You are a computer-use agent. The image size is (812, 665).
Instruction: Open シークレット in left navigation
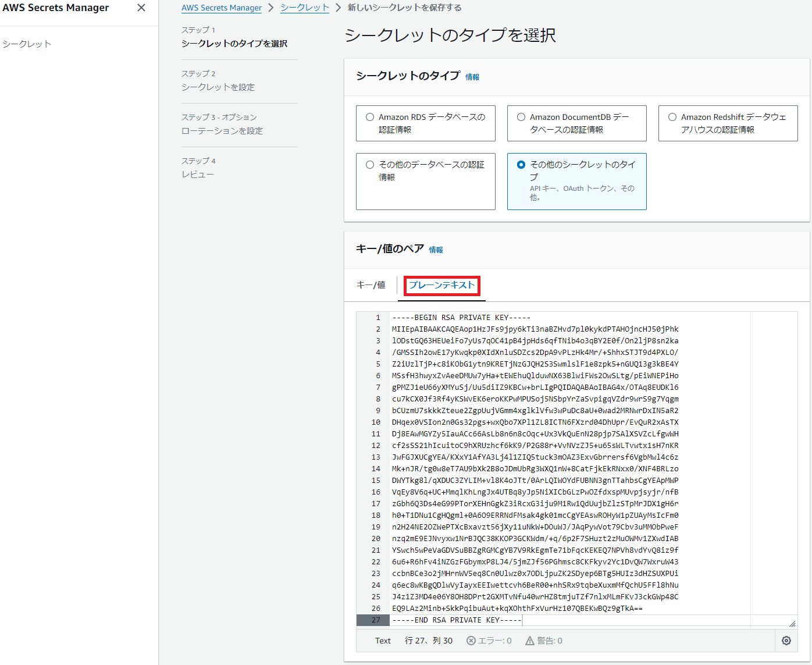(x=27, y=44)
